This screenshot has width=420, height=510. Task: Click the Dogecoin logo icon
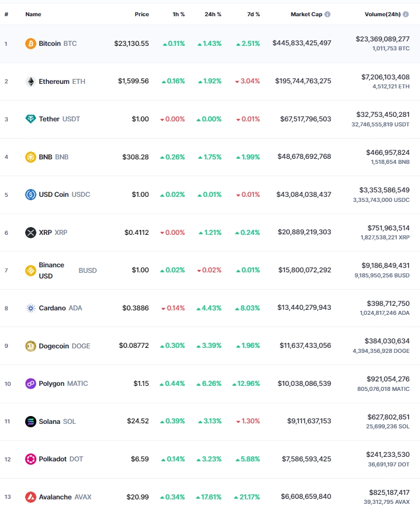pyautogui.click(x=31, y=346)
